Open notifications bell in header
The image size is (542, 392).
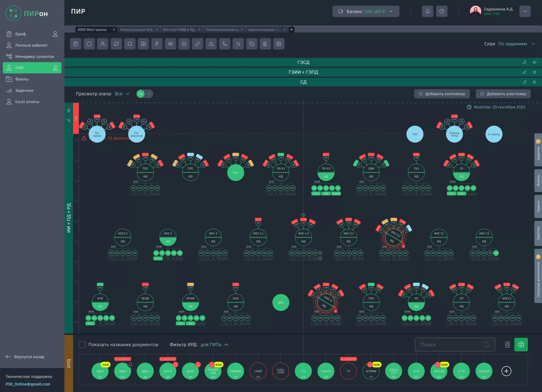click(x=427, y=11)
